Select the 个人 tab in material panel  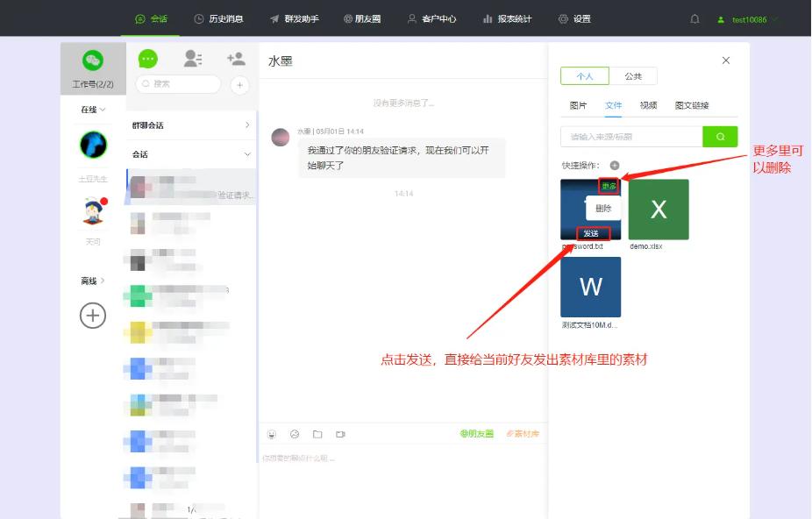click(x=586, y=76)
